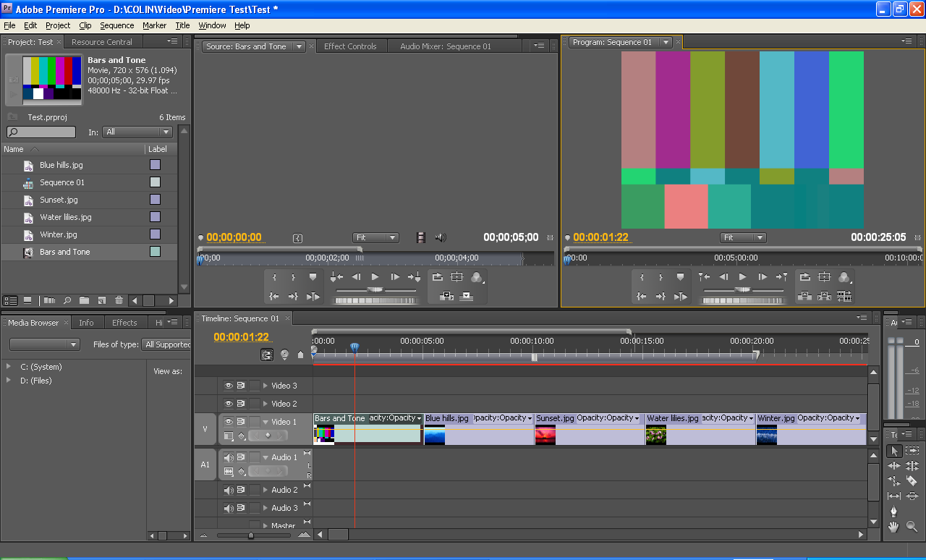Image resolution: width=926 pixels, height=560 pixels.
Task: Open Files of type dropdown
Action: [166, 344]
